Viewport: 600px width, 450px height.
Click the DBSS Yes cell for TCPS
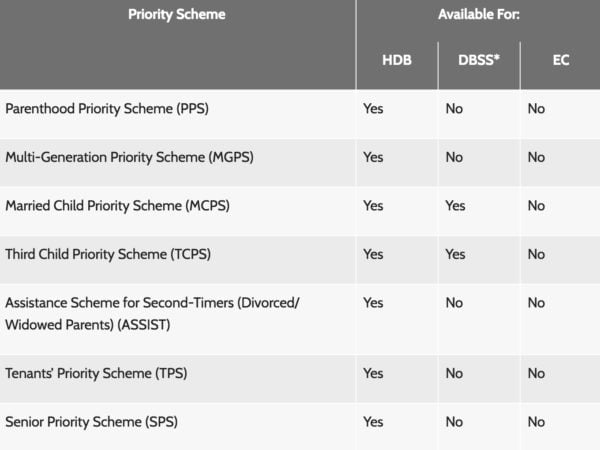point(455,254)
